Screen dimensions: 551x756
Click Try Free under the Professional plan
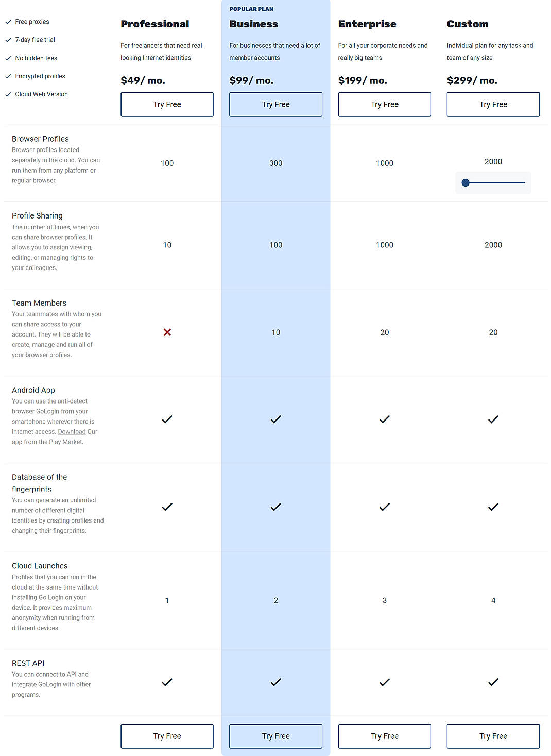pyautogui.click(x=167, y=104)
